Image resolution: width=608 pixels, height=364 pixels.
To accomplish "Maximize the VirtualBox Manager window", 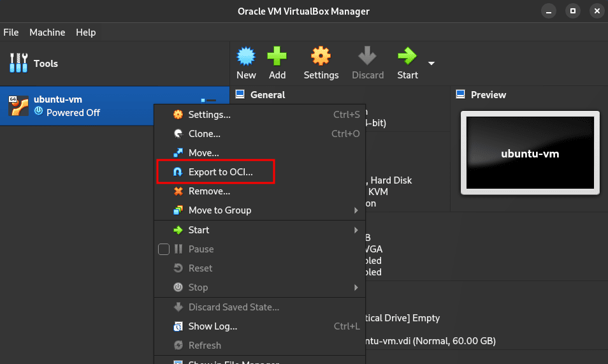I will (573, 11).
